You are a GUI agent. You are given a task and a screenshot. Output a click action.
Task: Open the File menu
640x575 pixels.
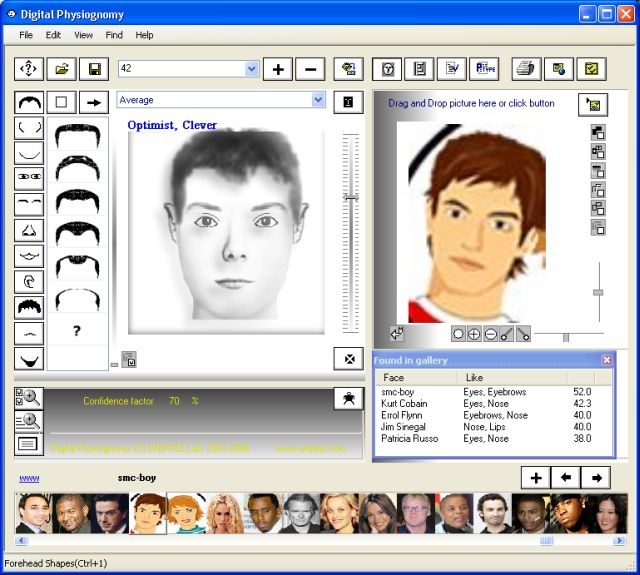pyautogui.click(x=26, y=35)
